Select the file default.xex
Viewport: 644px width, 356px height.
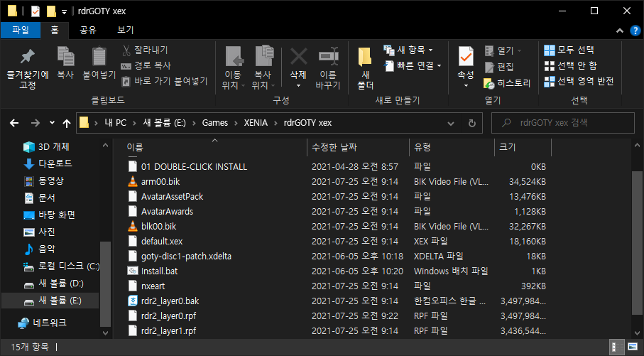[x=162, y=242]
